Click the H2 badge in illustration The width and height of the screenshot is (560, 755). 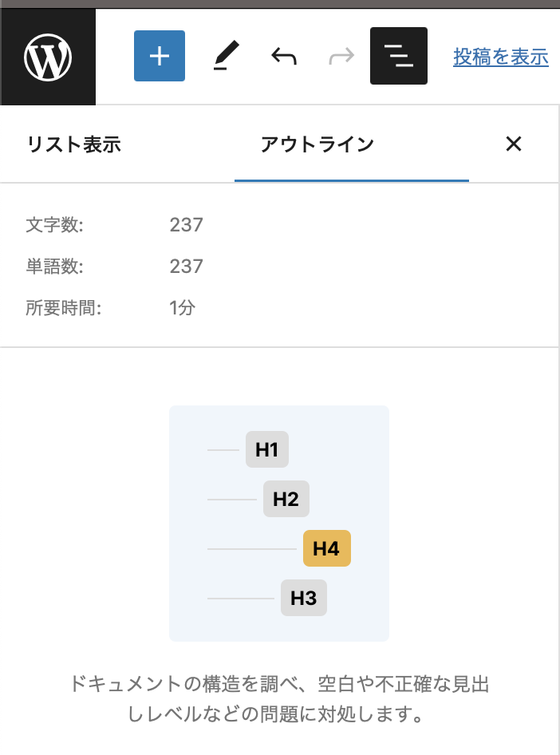[x=286, y=500]
